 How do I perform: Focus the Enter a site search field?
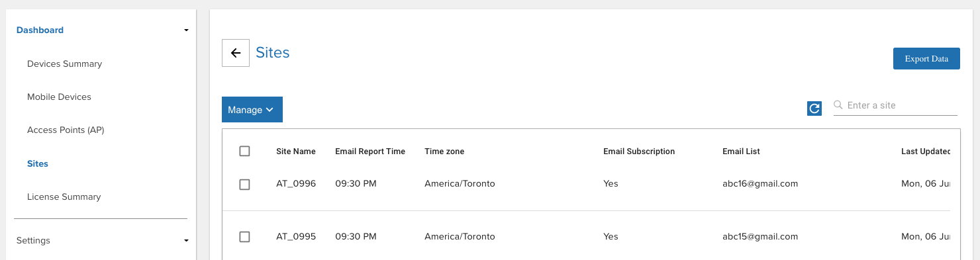tap(895, 105)
